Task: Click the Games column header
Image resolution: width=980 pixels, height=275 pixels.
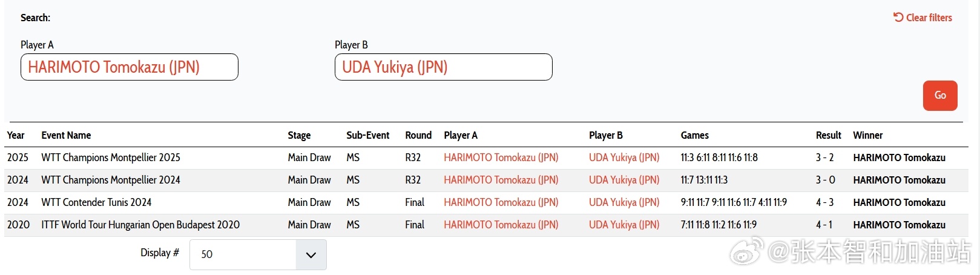Action: [695, 135]
